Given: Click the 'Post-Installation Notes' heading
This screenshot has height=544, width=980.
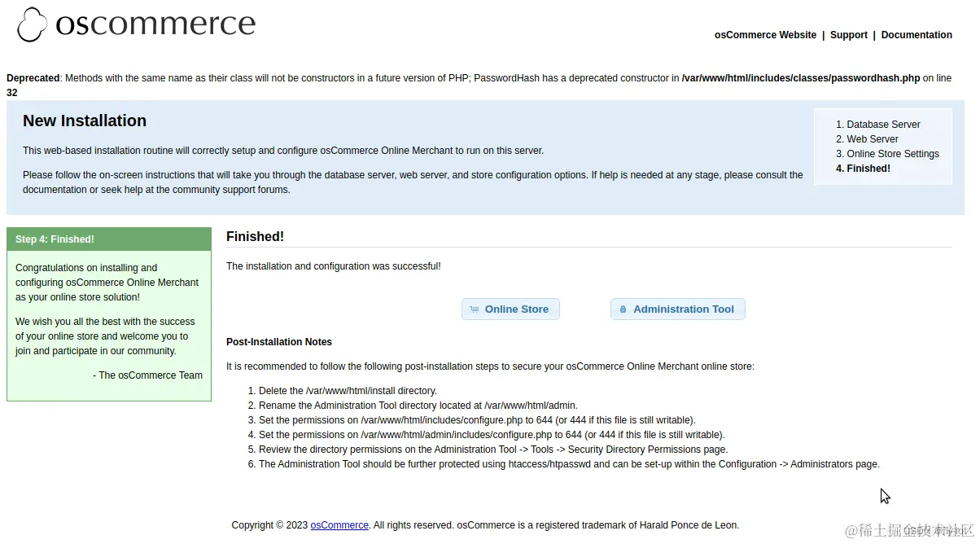Looking at the screenshot, I should point(279,342).
